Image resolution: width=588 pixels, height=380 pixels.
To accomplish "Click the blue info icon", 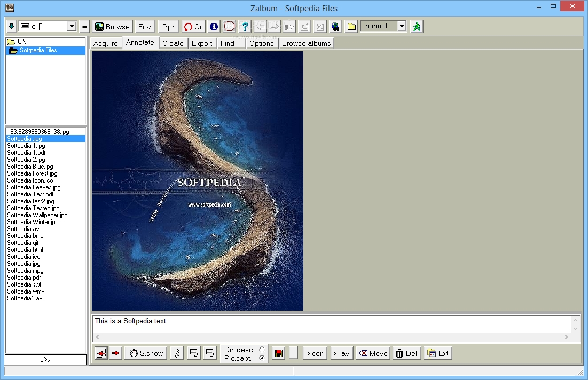I will pyautogui.click(x=214, y=27).
